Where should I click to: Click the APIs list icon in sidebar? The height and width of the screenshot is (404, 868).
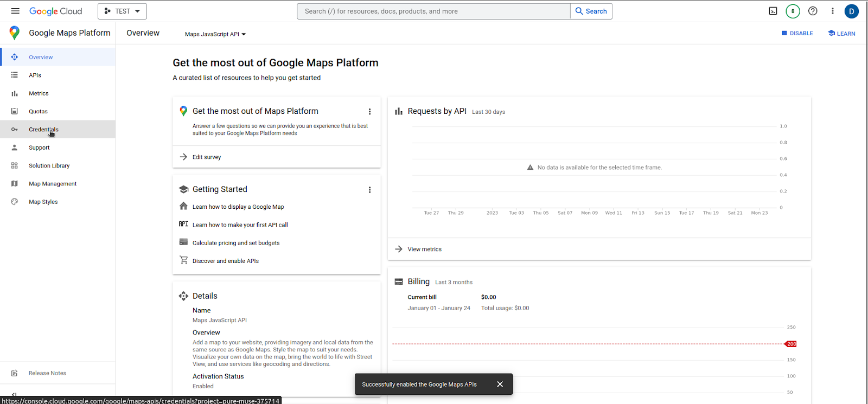15,75
